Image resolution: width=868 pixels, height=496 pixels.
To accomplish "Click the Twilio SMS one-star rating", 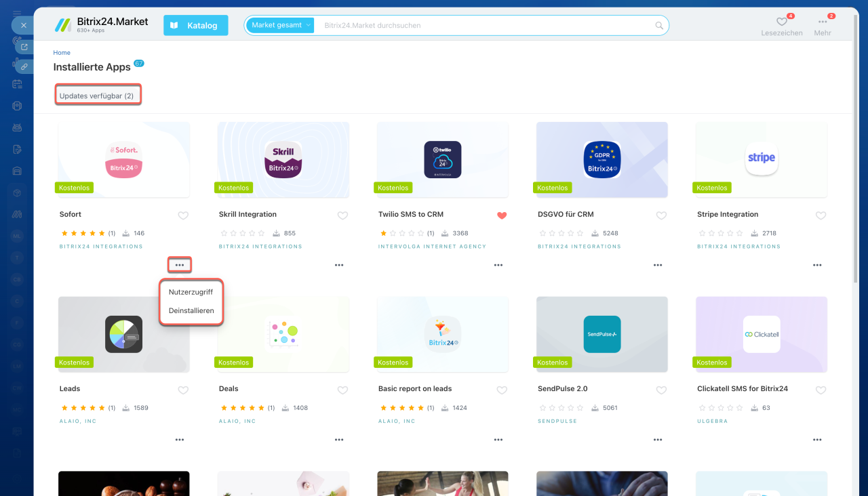I will pos(402,233).
